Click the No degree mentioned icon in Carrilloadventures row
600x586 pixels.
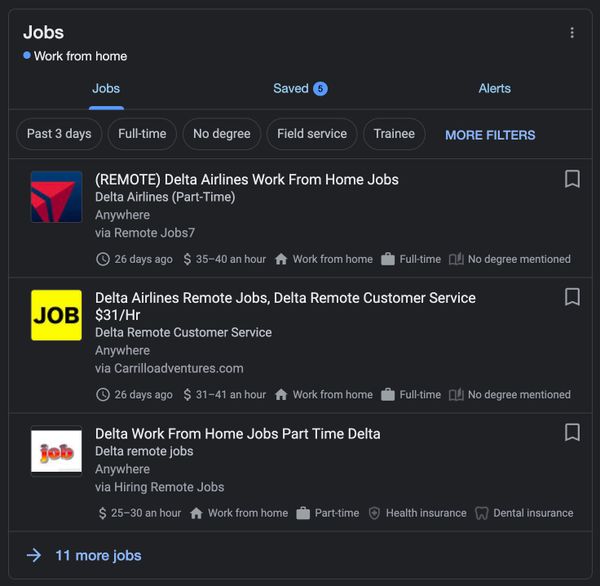(x=456, y=395)
